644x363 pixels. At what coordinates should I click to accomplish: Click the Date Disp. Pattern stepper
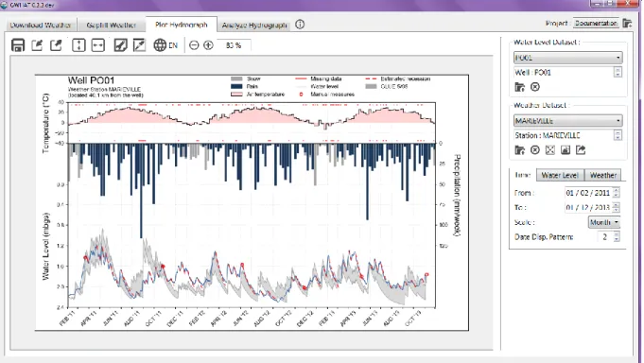(x=609, y=237)
